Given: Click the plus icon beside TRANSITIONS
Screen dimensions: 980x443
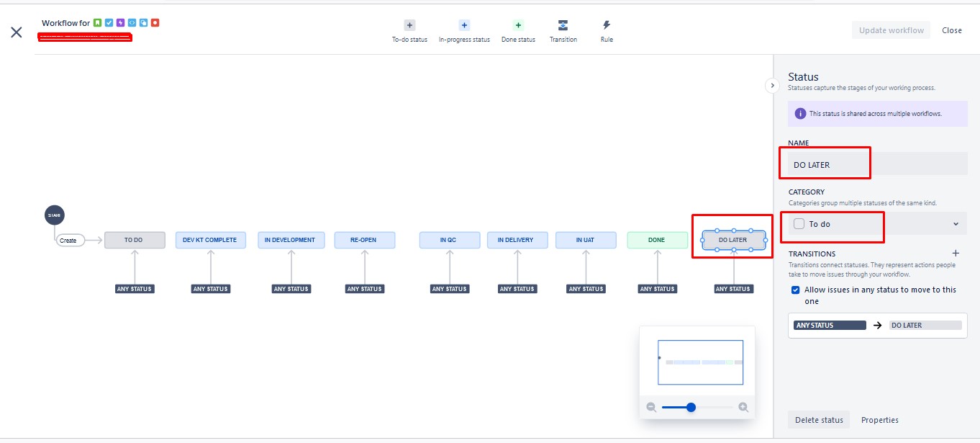Looking at the screenshot, I should coord(956,253).
